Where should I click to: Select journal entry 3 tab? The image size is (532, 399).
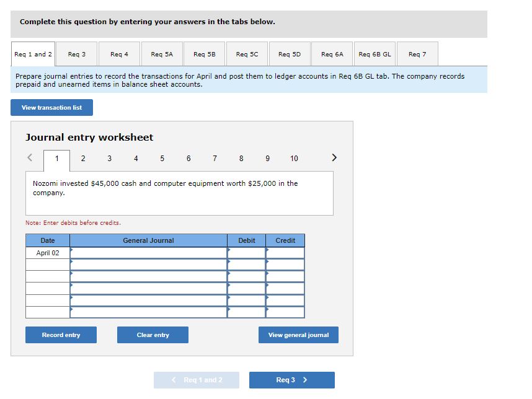click(109, 159)
